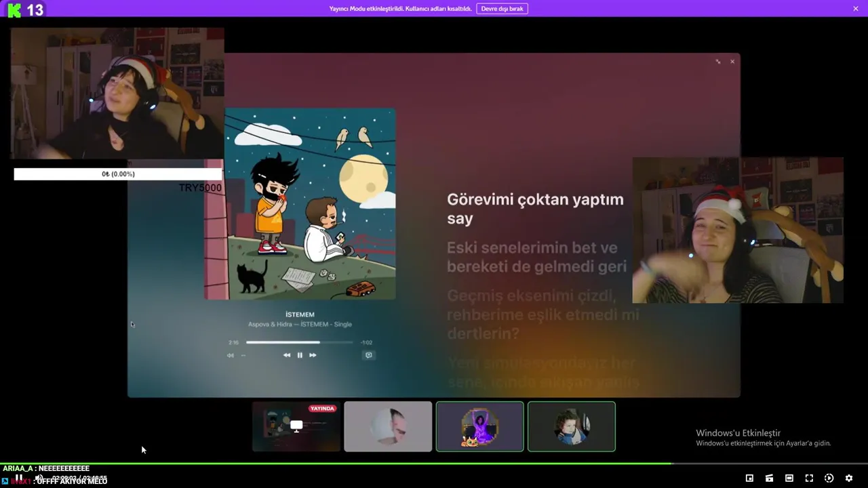The width and height of the screenshot is (868, 488).
Task: Enter fullscreen in the video player
Action: pyautogui.click(x=809, y=479)
